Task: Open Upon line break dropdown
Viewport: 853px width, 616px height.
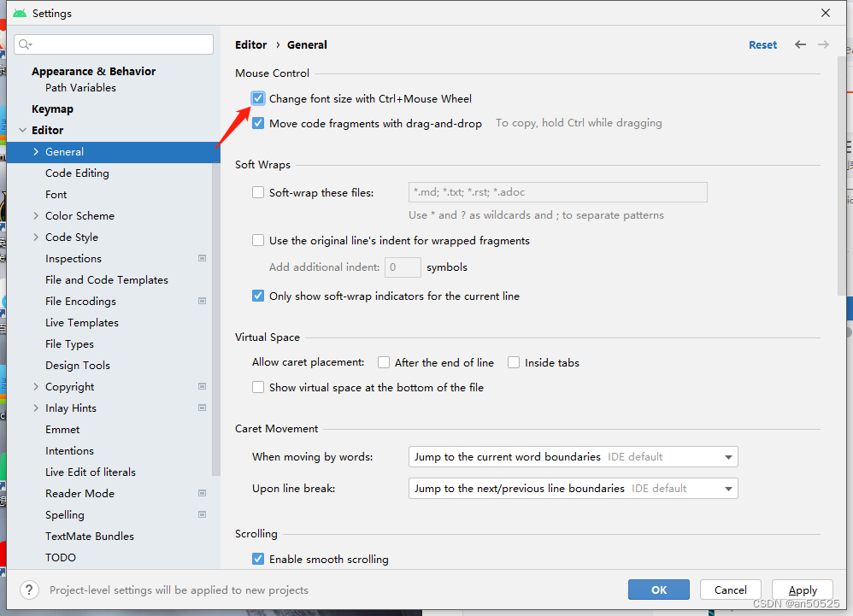Action: 573,488
